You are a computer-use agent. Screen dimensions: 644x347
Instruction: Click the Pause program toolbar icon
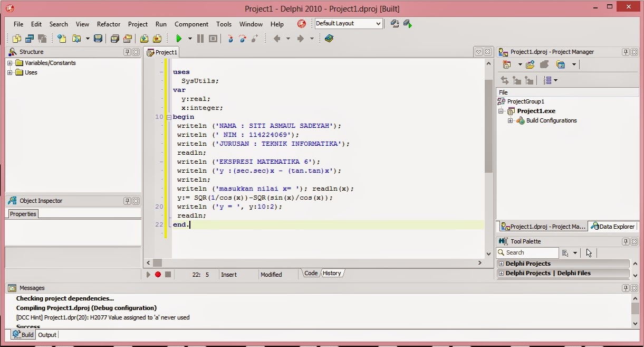click(200, 39)
